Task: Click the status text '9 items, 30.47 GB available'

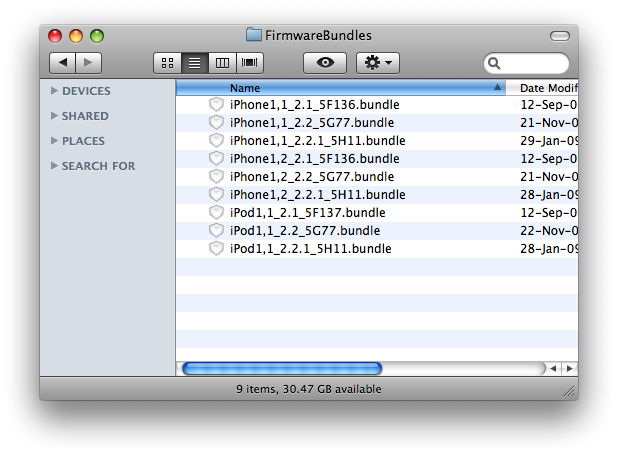Action: [309, 389]
